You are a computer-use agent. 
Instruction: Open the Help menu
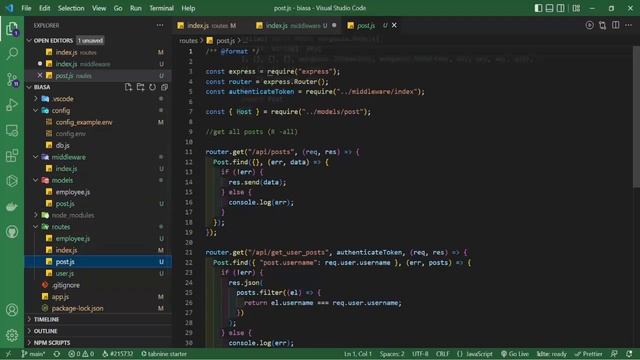[x=188, y=8]
